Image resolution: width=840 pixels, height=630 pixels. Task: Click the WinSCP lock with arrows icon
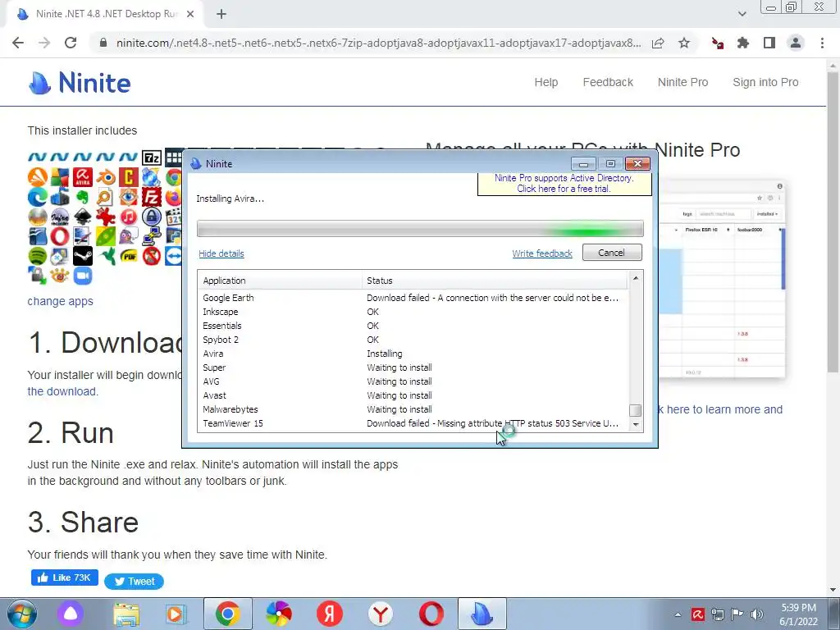click(38, 276)
